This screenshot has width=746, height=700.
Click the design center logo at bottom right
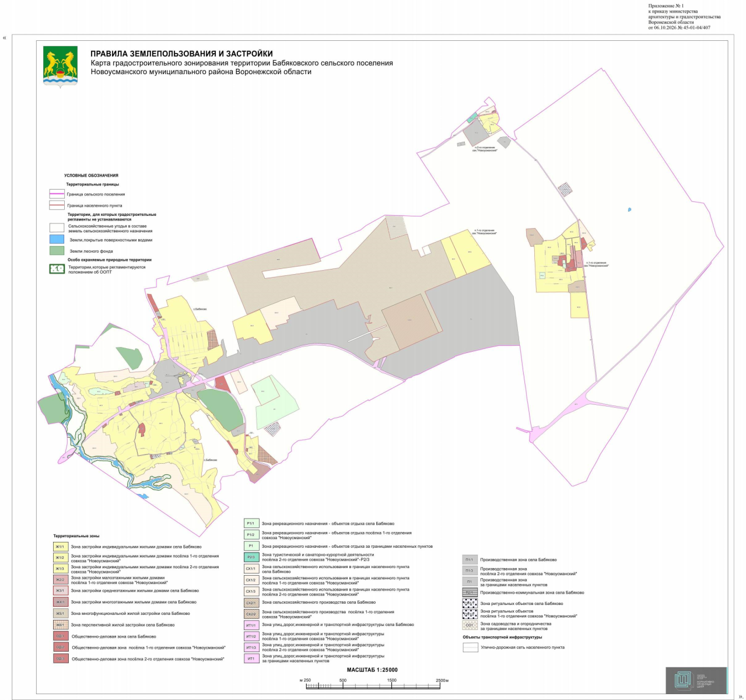click(696, 680)
